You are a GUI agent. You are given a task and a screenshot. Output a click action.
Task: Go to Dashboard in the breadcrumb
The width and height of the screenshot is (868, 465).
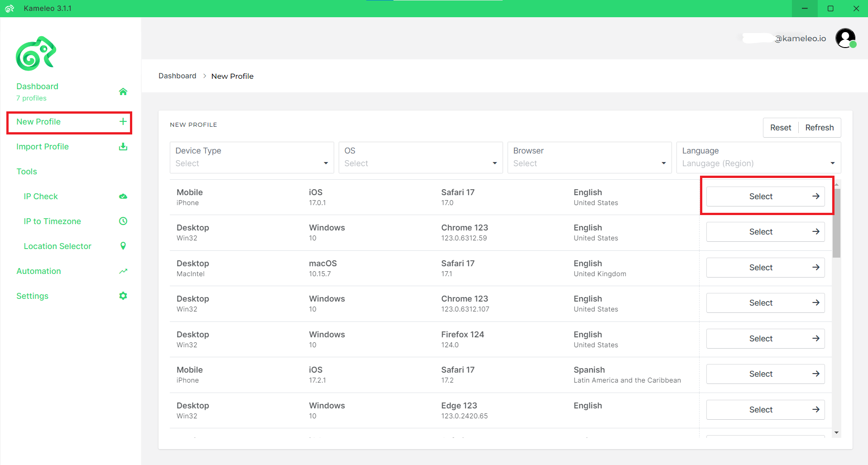(x=177, y=76)
